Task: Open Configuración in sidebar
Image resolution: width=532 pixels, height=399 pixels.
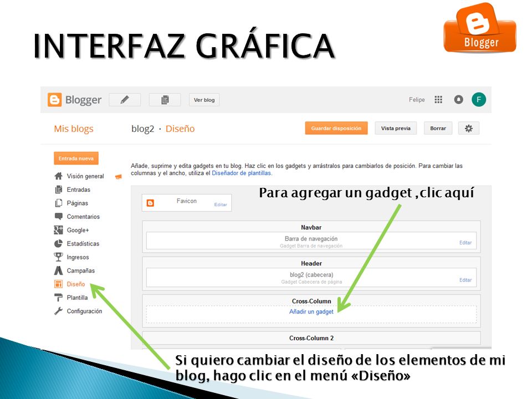Action: tap(84, 311)
